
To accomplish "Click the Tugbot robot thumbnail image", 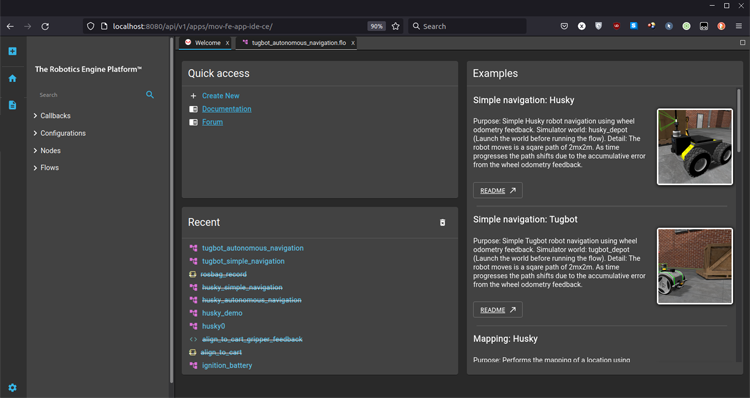I will (695, 266).
